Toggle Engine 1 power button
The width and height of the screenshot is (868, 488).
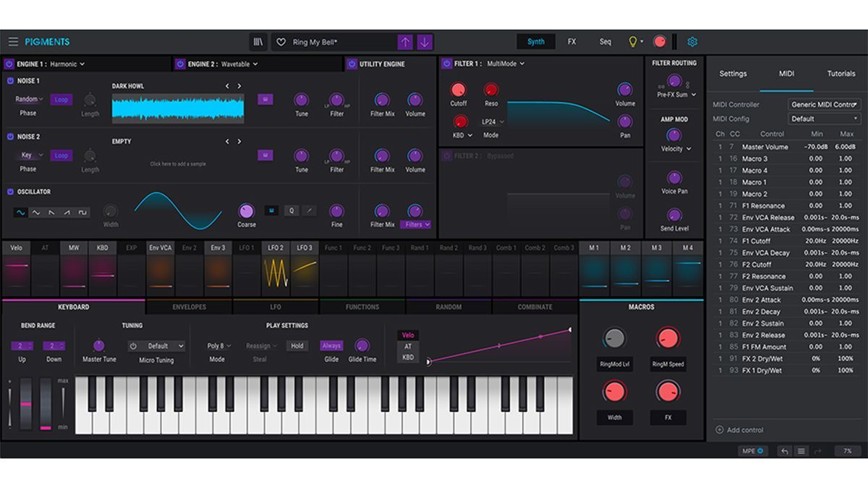point(9,64)
